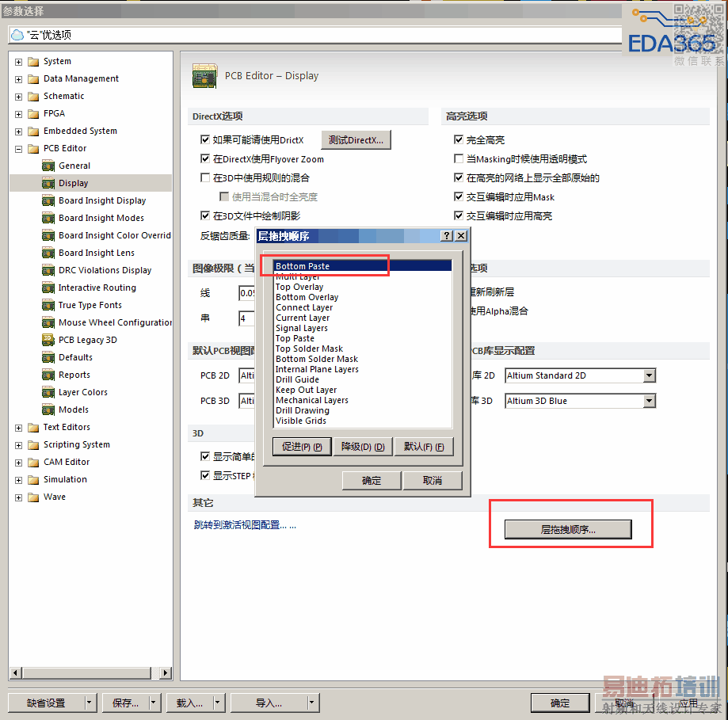Image resolution: width=728 pixels, height=720 pixels.
Task: Click the Promote (P) button
Action: pos(302,447)
